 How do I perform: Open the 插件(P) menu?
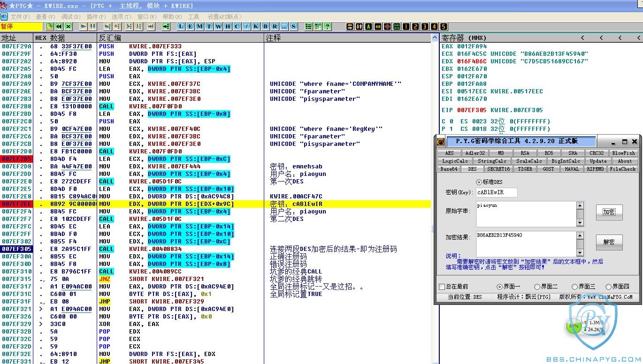[96, 16]
